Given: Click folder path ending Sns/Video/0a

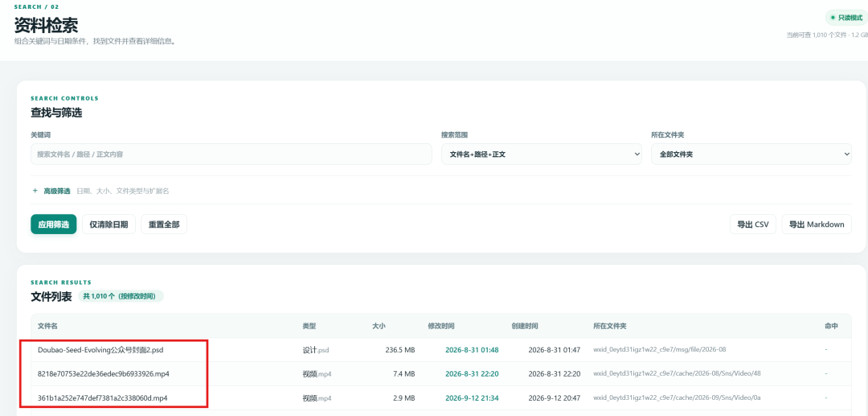Looking at the screenshot, I should (x=677, y=397).
